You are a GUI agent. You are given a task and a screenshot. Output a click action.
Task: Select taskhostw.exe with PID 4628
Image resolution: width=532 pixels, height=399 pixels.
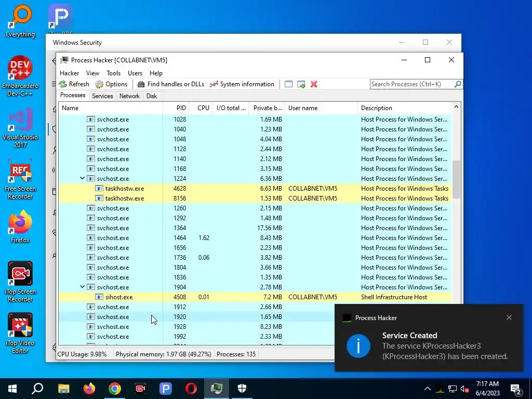coord(255,188)
